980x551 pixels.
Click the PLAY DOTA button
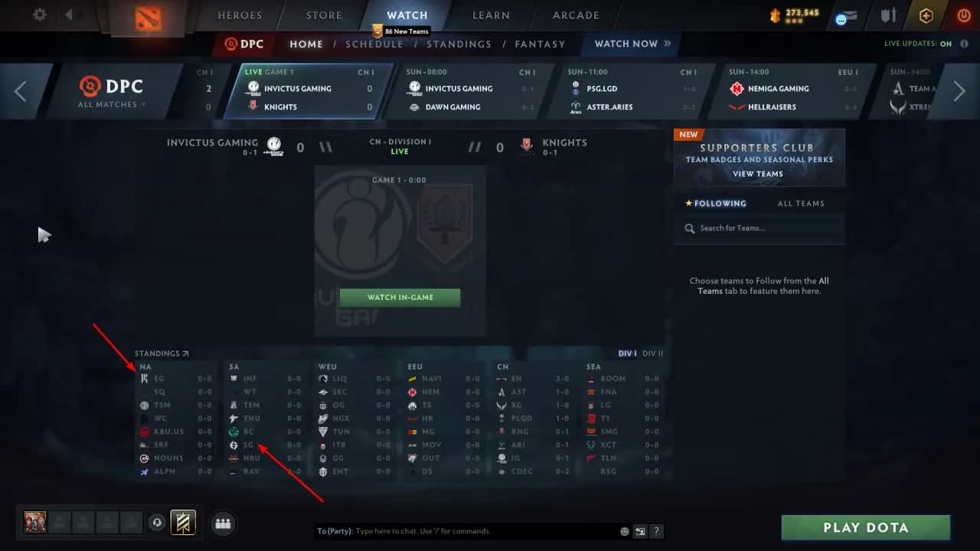click(x=866, y=527)
